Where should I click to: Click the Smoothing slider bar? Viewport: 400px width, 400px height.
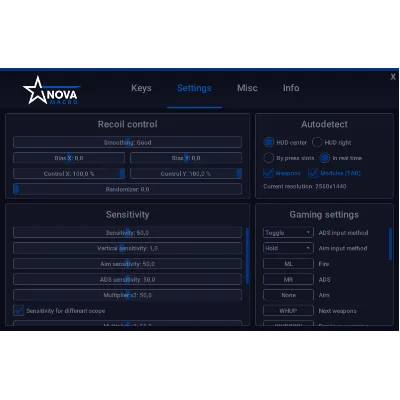coord(127,142)
